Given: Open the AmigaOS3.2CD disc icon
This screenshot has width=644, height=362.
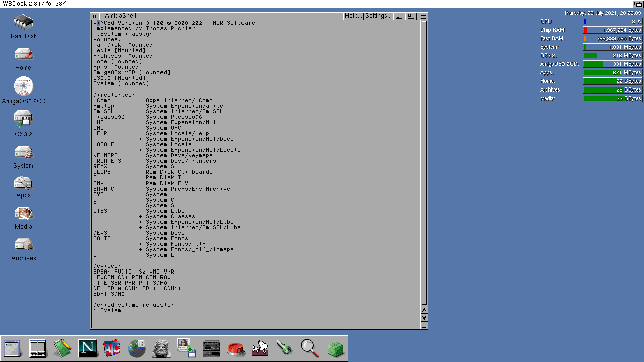Looking at the screenshot, I should pyautogui.click(x=23, y=86).
